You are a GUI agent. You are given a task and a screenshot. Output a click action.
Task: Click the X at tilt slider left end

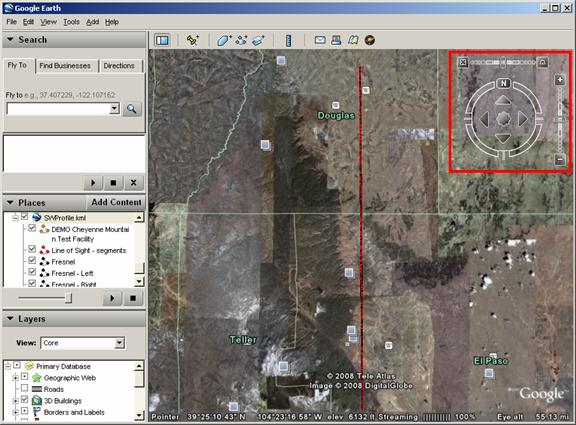(463, 62)
